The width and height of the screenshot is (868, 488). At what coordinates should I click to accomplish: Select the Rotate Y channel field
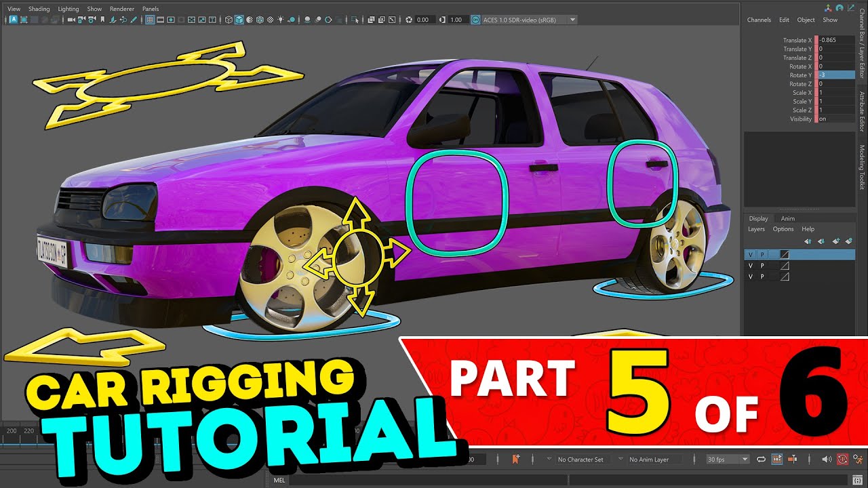pyautogui.click(x=836, y=75)
